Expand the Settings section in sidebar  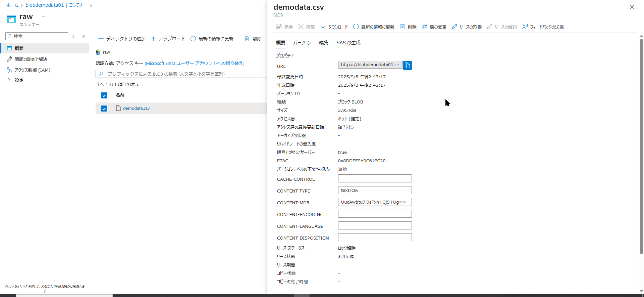[x=9, y=80]
